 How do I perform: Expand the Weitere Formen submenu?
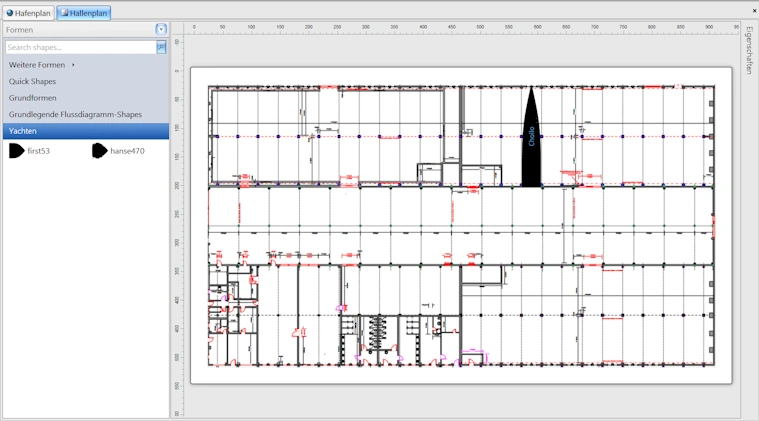42,65
